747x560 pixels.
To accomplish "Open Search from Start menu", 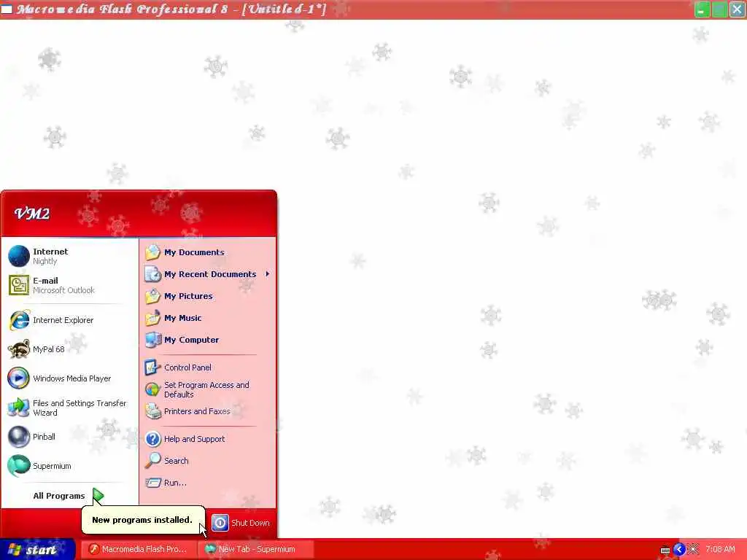I will 208,461.
